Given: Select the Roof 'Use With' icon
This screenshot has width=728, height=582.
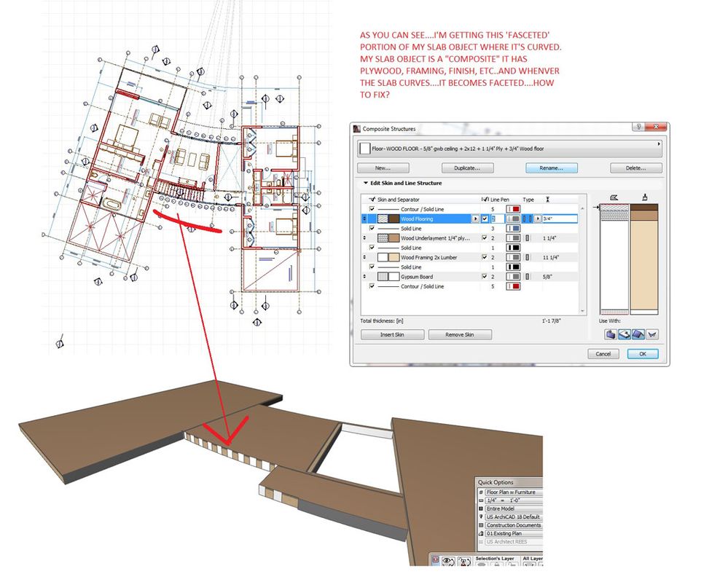Looking at the screenshot, I should 638,334.
